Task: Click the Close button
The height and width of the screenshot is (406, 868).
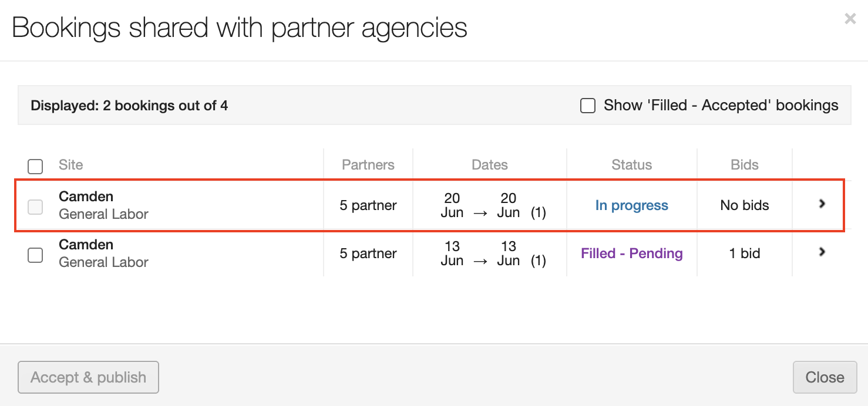Action: (825, 377)
